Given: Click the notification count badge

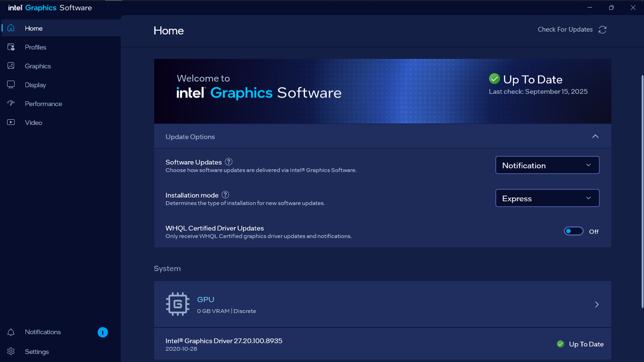Looking at the screenshot, I should point(103,332).
